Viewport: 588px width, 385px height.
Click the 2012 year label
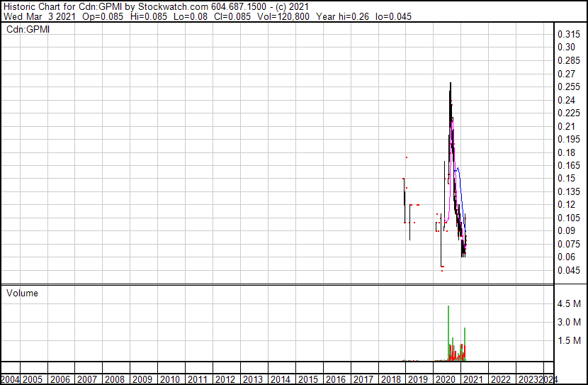[x=225, y=379]
